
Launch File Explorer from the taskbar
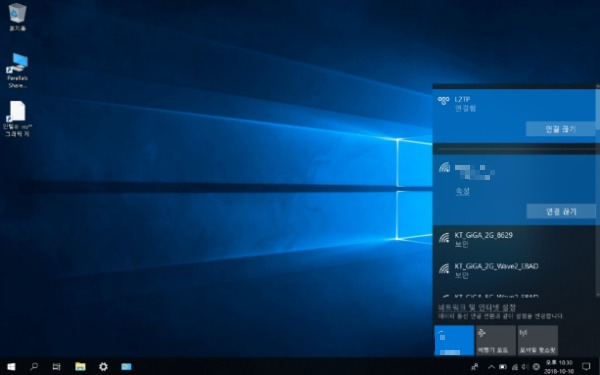(80, 367)
